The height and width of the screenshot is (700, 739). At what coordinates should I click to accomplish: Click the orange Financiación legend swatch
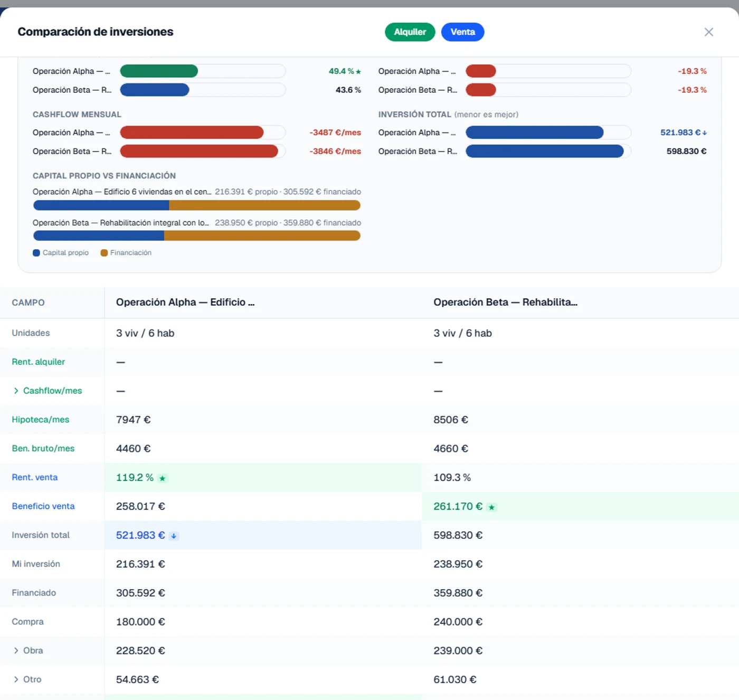pyautogui.click(x=104, y=253)
